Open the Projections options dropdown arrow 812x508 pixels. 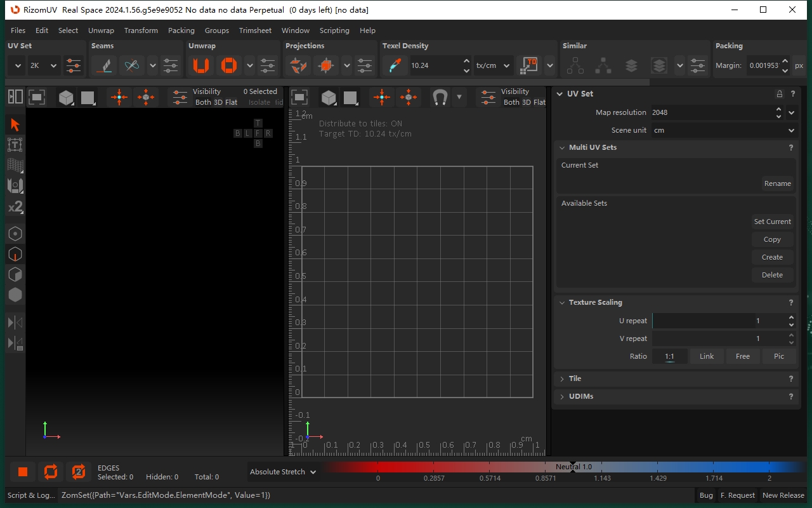click(346, 65)
